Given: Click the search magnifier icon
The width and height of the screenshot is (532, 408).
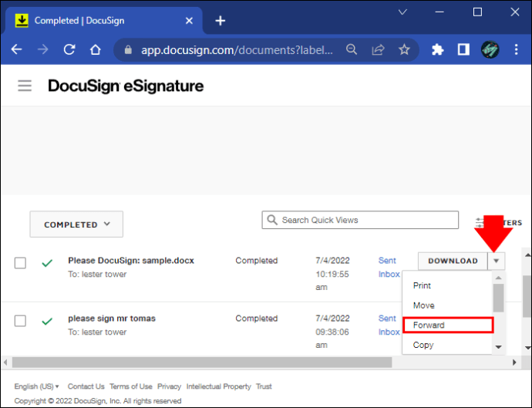Looking at the screenshot, I should point(272,220).
